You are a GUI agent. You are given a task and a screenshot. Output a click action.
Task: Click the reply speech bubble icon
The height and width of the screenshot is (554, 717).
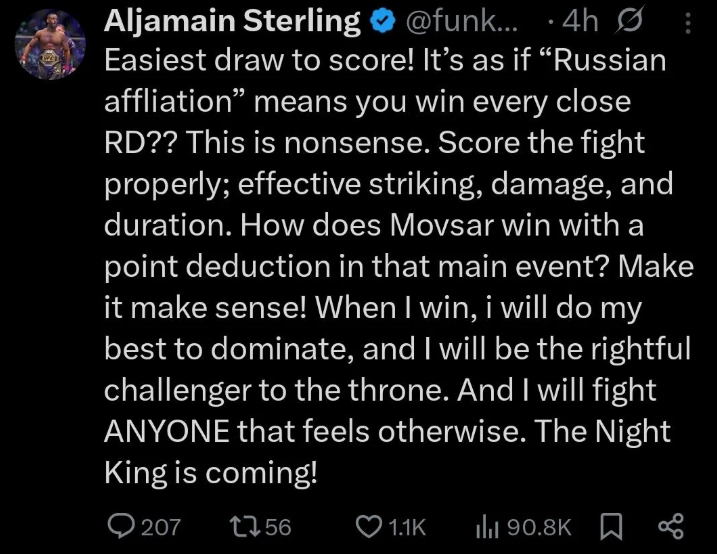[x=120, y=525]
